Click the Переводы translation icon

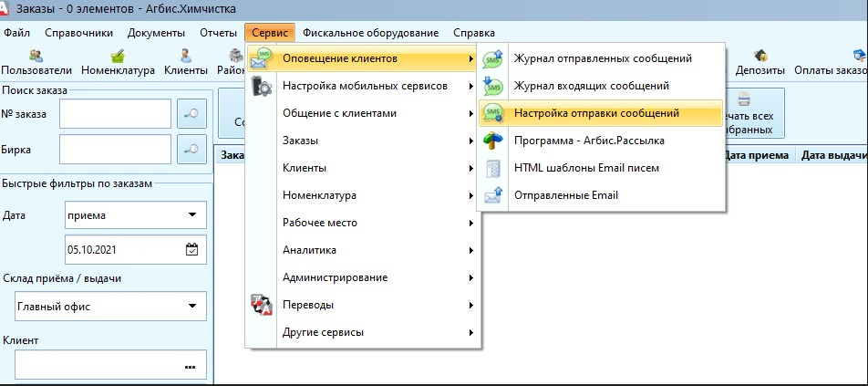tap(262, 305)
